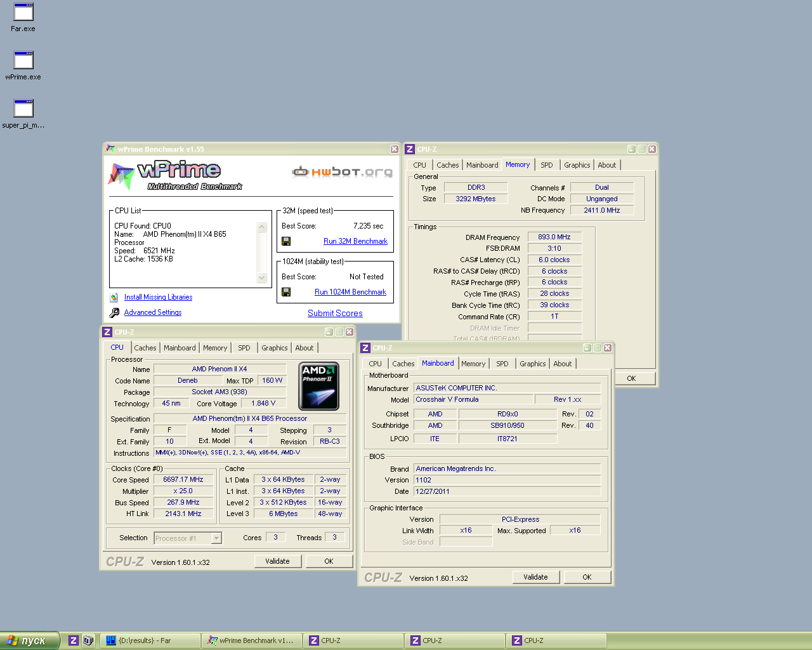Click the Start button labeled пуск
The width and height of the screenshot is (812, 650).
[30, 640]
